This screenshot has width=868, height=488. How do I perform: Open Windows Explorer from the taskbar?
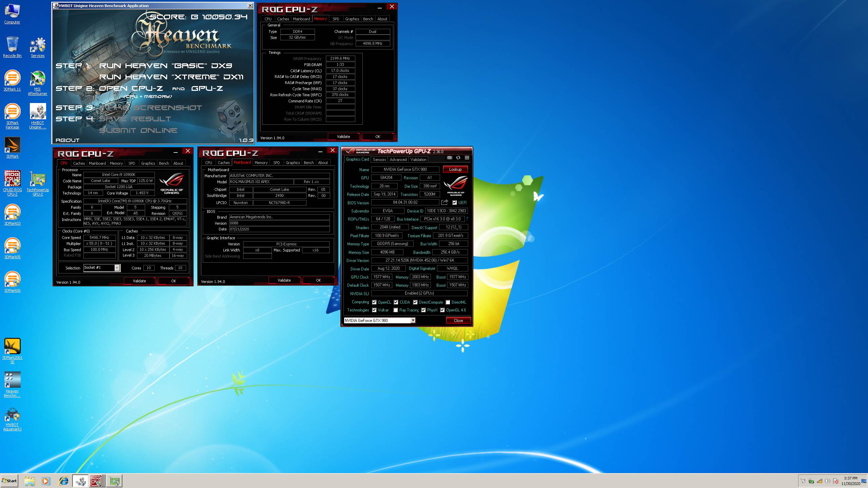click(29, 481)
